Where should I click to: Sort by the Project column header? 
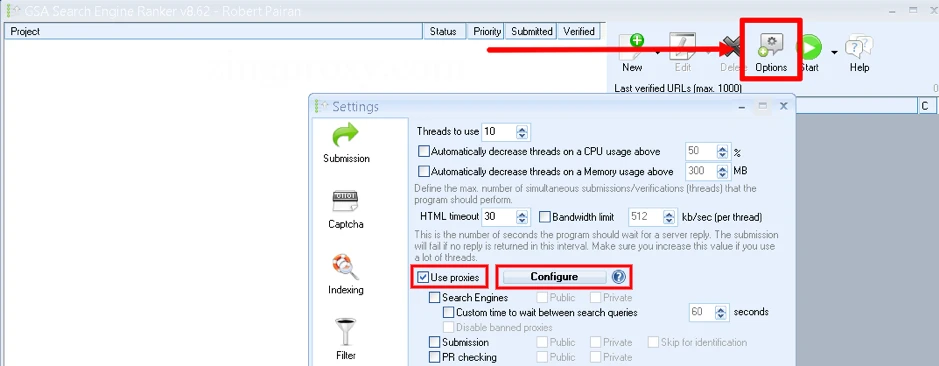tap(214, 31)
